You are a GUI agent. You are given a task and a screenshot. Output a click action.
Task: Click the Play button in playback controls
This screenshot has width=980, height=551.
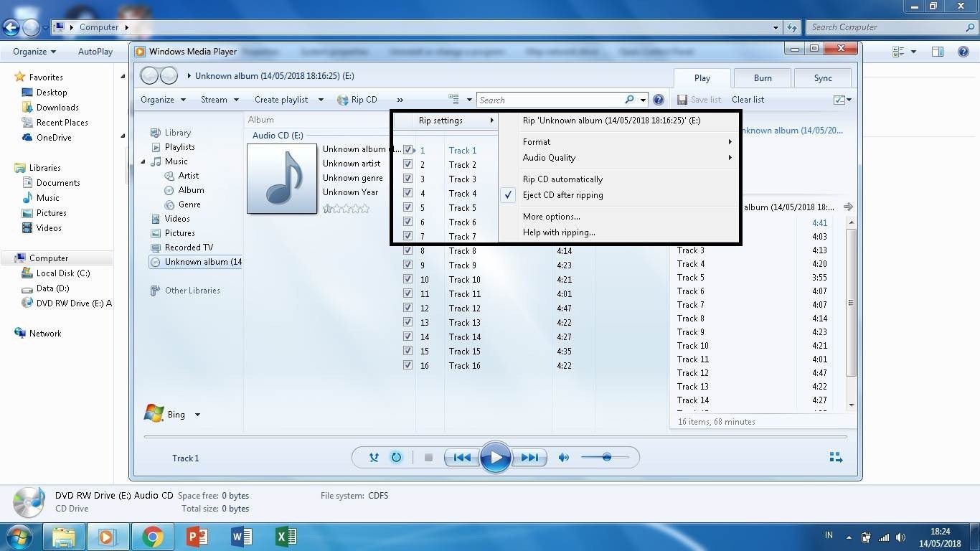495,458
